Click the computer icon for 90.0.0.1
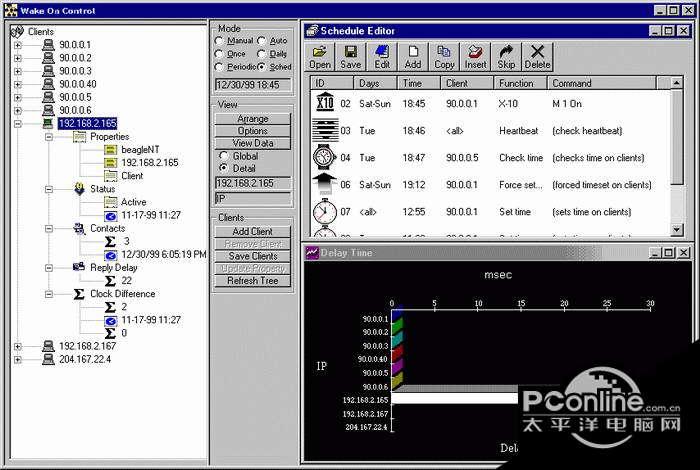Viewport: 700px width, 470px height. 48,45
